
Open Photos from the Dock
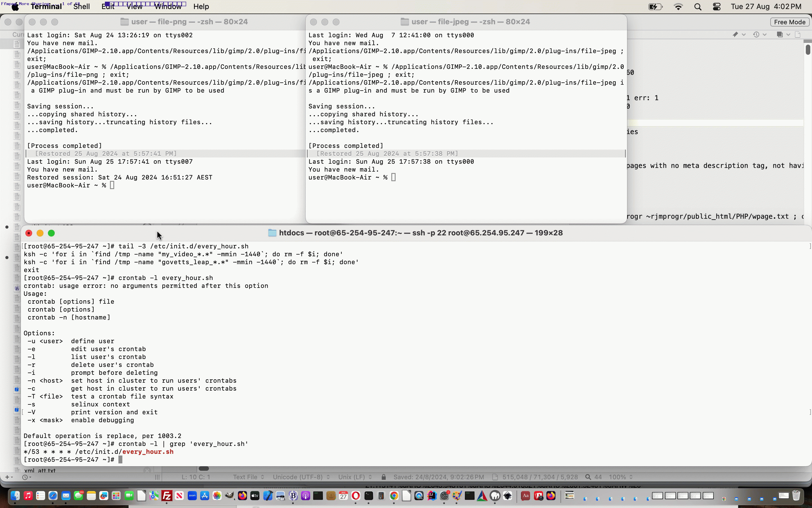click(217, 496)
